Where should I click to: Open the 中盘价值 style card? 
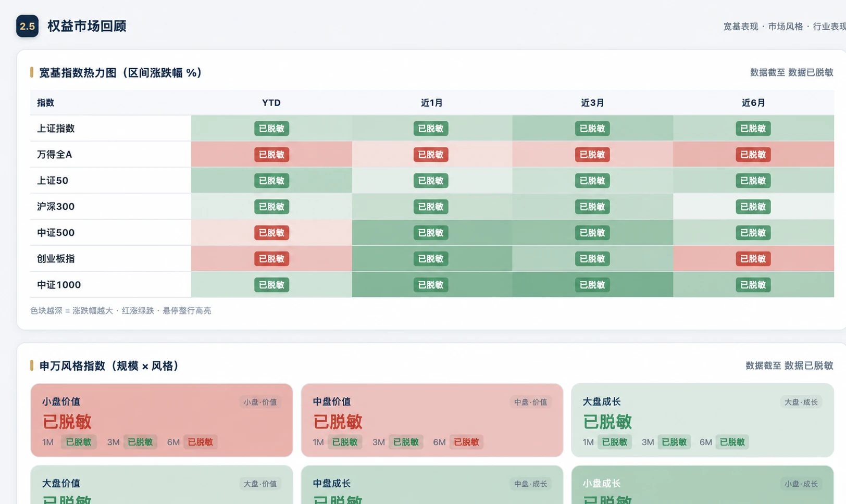pos(432,420)
